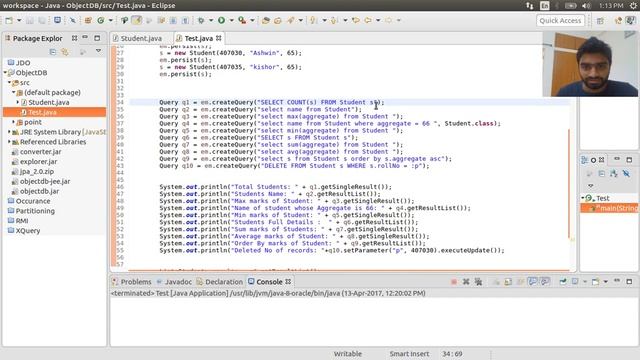
Task: Select the RMI project
Action: pyautogui.click(x=18, y=221)
